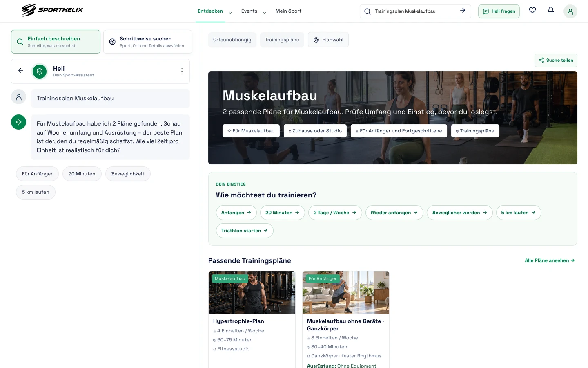Viewport: 588px width, 368px height.
Task: Select the Ortsunabhängig filter chip
Action: pos(232,40)
